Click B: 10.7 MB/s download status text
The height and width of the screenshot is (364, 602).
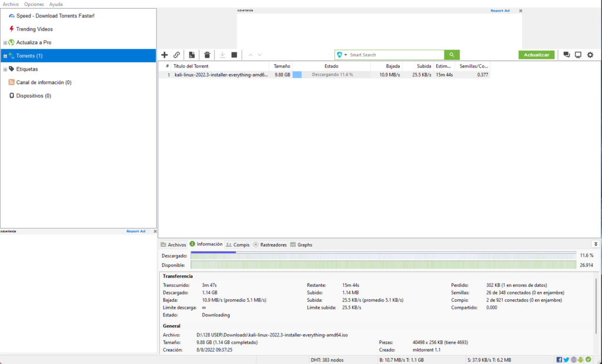click(402, 360)
